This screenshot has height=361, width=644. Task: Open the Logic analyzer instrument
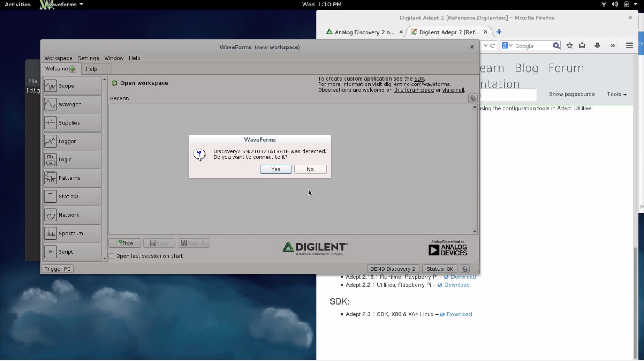tap(72, 160)
